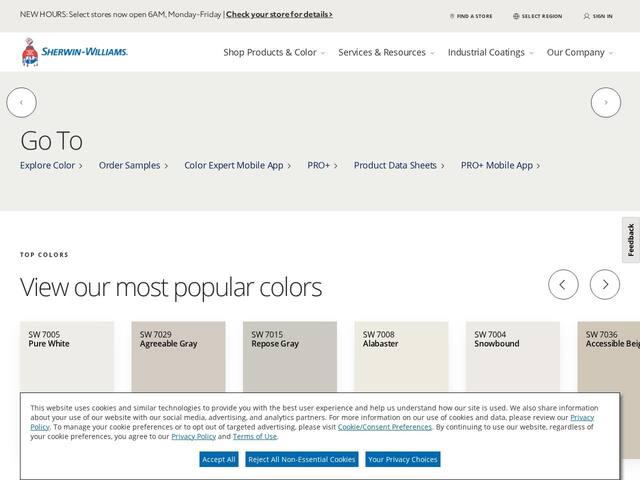The width and height of the screenshot is (640, 480).
Task: Open Your Privacy Choices
Action: (402, 459)
